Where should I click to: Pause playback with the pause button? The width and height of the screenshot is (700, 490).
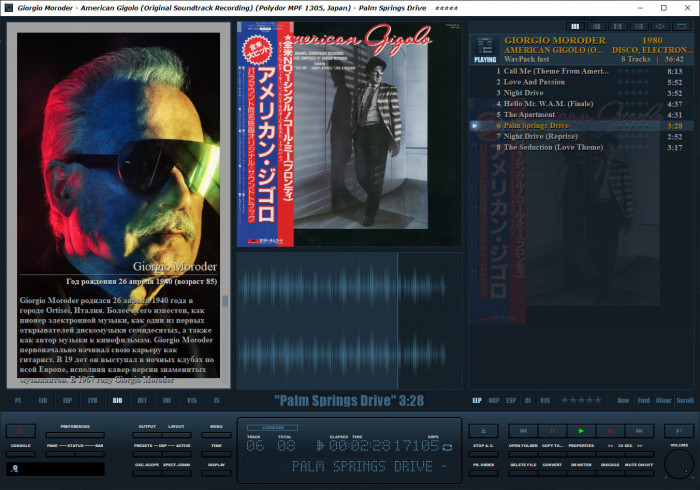click(552, 431)
